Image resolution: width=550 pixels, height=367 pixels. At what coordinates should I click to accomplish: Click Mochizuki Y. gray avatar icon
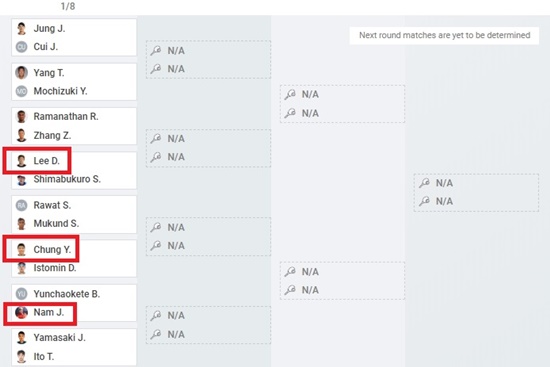pyautogui.click(x=21, y=91)
